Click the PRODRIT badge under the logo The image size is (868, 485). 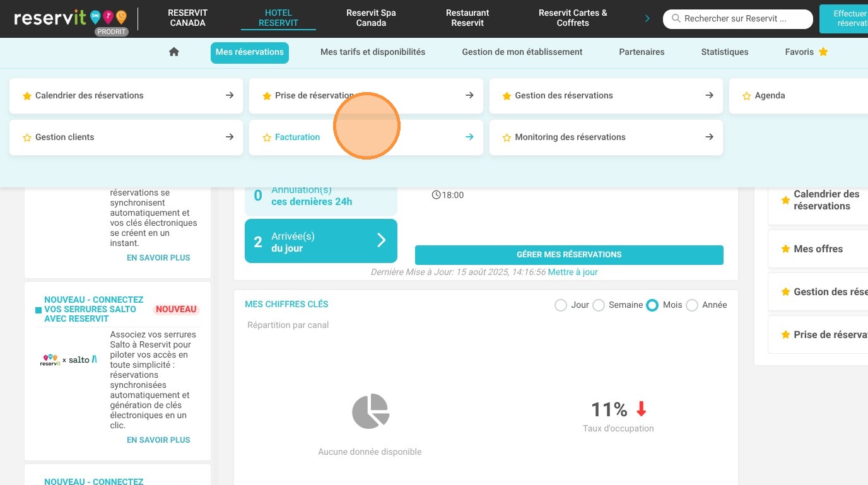pyautogui.click(x=112, y=32)
